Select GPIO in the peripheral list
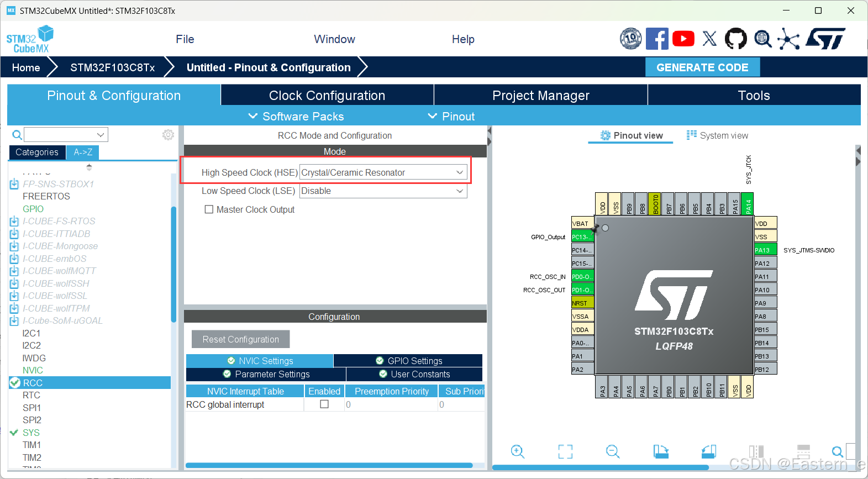This screenshot has height=479, width=868. click(33, 209)
